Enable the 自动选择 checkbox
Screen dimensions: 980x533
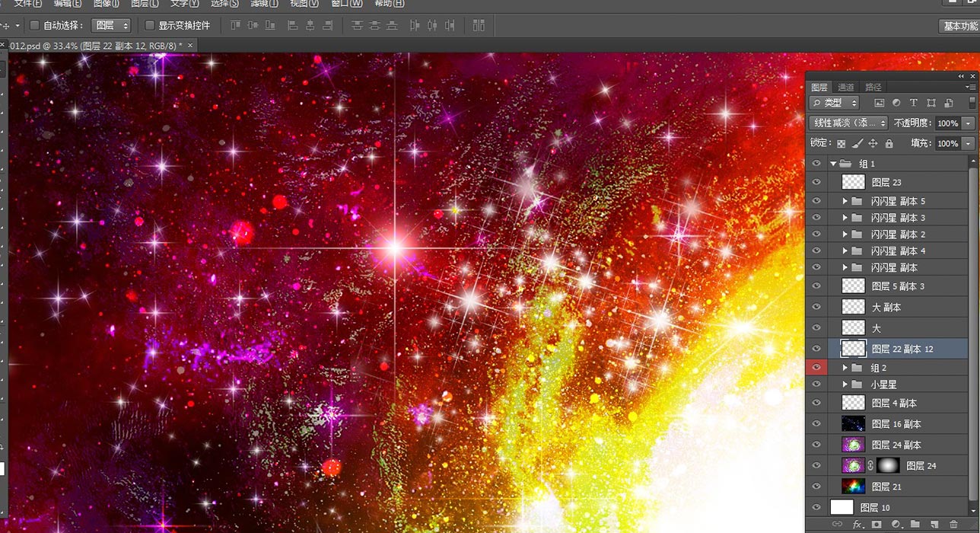coord(34,25)
